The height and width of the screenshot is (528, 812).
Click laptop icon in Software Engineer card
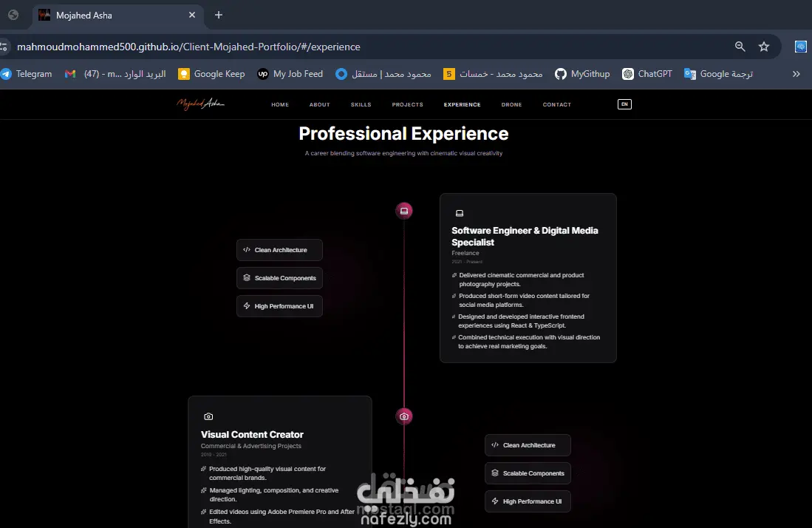460,214
